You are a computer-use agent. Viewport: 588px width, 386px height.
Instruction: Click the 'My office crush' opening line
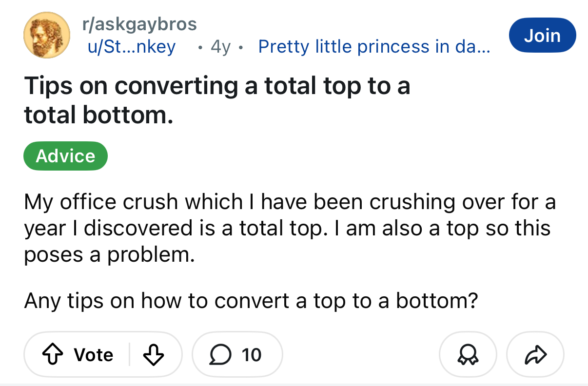(290, 202)
